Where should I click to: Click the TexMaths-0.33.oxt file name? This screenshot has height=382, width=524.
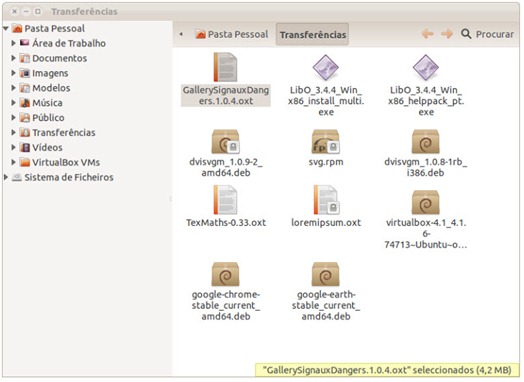(x=226, y=223)
